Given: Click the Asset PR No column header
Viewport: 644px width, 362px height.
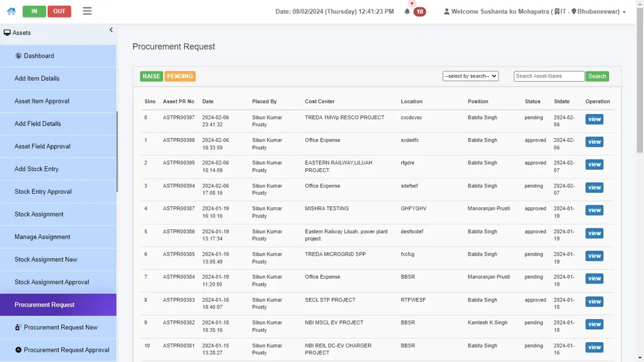Looking at the screenshot, I should tap(179, 102).
